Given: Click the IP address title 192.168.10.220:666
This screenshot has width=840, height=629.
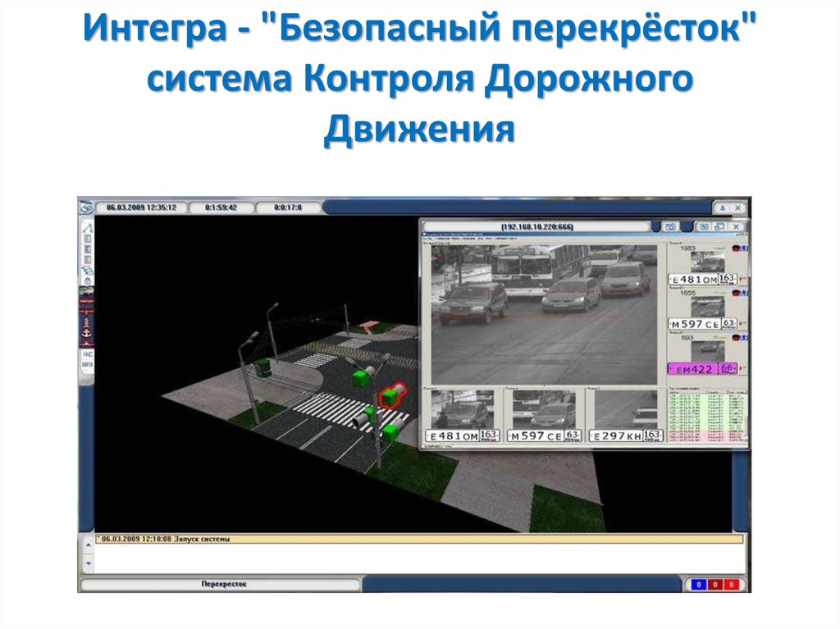Looking at the screenshot, I should 537,226.
